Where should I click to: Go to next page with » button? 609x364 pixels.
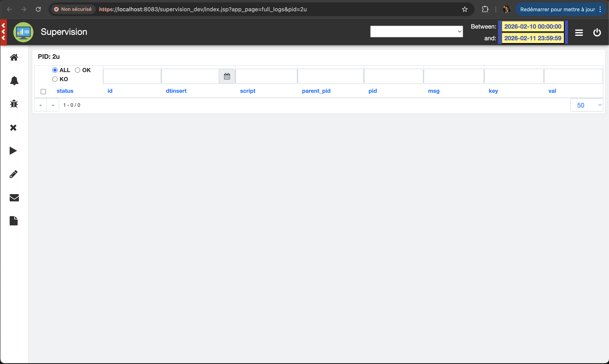pyautogui.click(x=53, y=105)
